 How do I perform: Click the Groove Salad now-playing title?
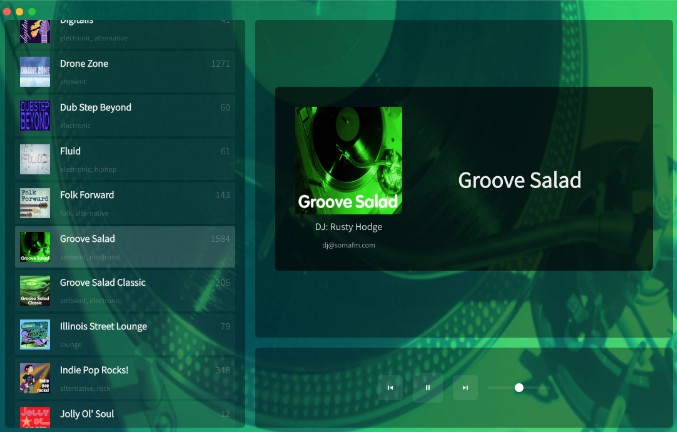pos(519,180)
